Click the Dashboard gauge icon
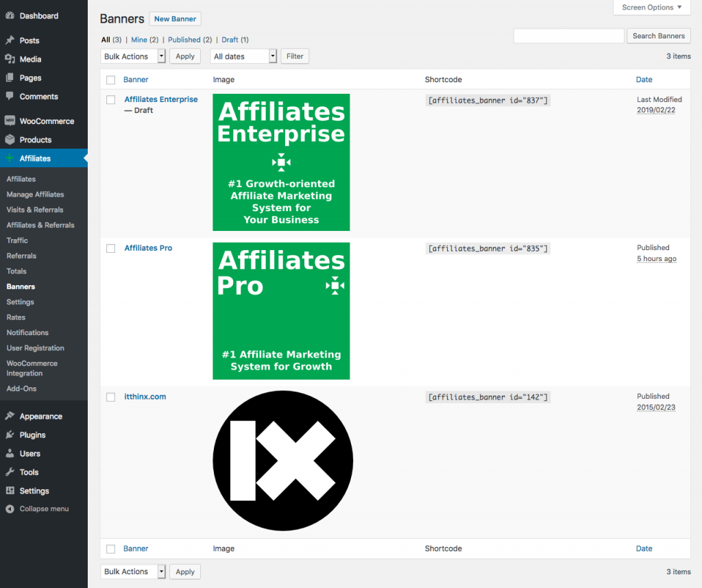This screenshot has height=588, width=702. pyautogui.click(x=10, y=16)
